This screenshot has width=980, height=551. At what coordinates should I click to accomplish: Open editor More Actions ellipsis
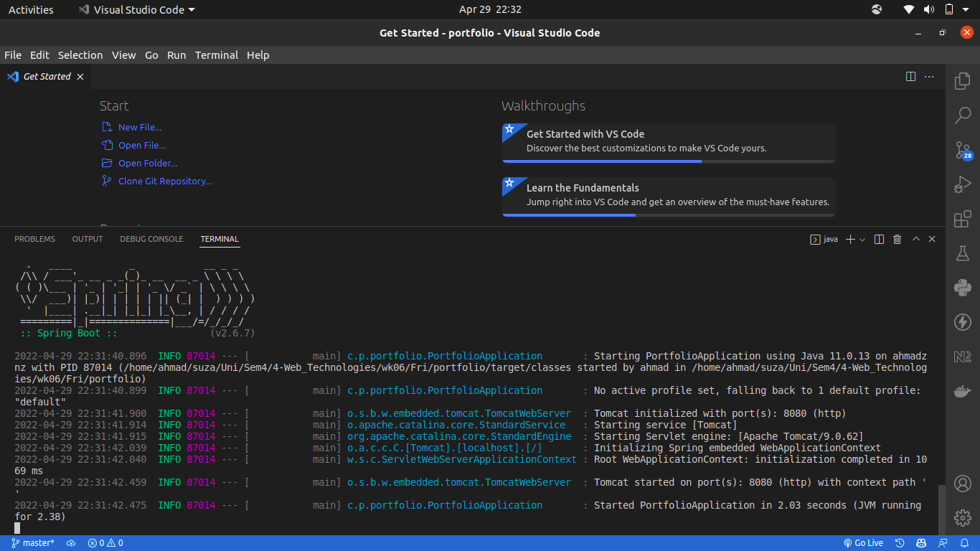point(929,77)
